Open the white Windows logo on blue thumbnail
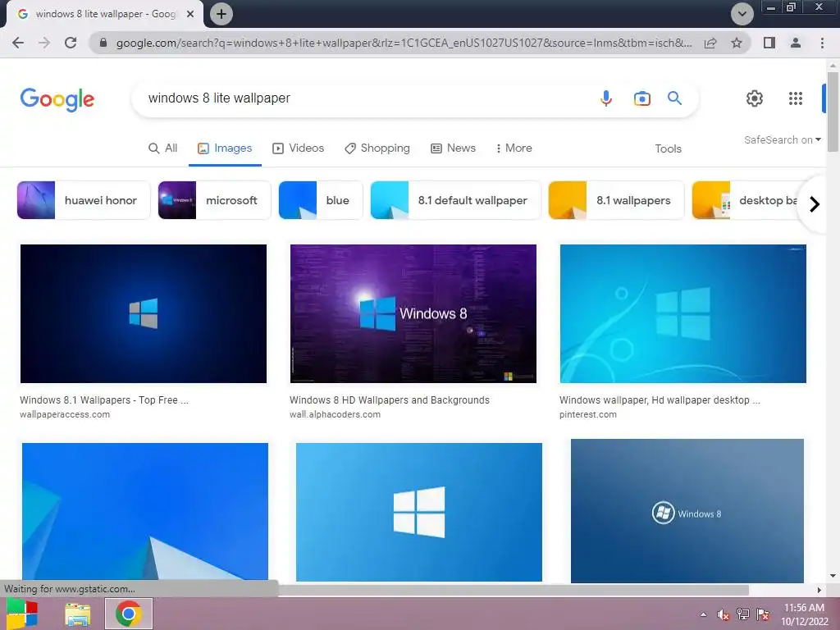Image resolution: width=840 pixels, height=630 pixels. click(419, 512)
